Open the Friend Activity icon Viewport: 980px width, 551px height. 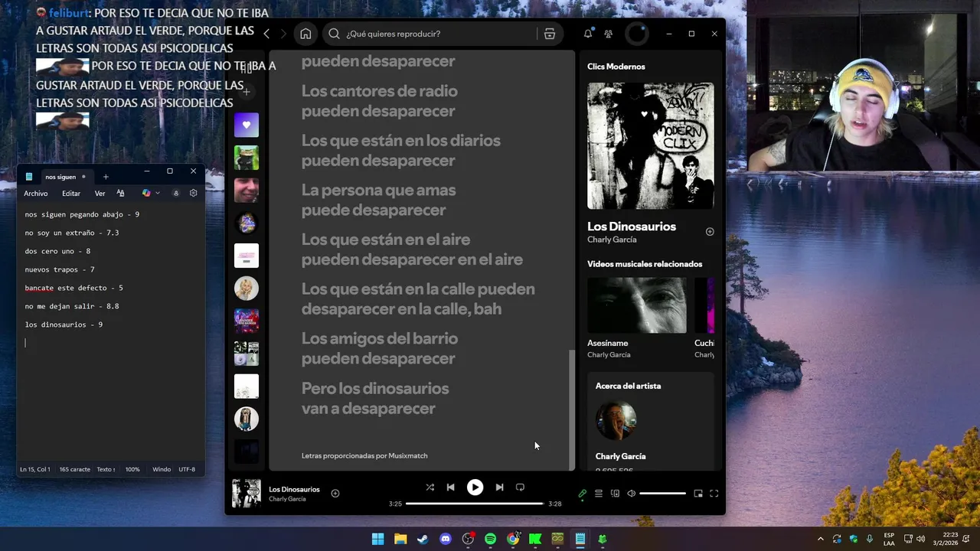[608, 34]
